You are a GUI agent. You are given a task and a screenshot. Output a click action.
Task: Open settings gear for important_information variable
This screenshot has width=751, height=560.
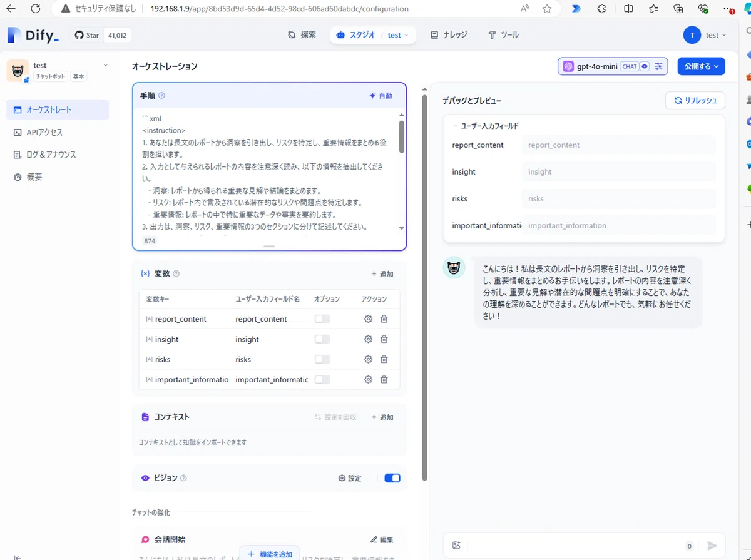368,379
